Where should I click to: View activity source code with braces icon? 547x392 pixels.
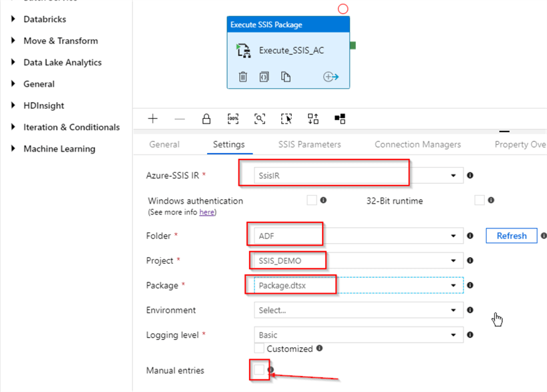pos(264,77)
